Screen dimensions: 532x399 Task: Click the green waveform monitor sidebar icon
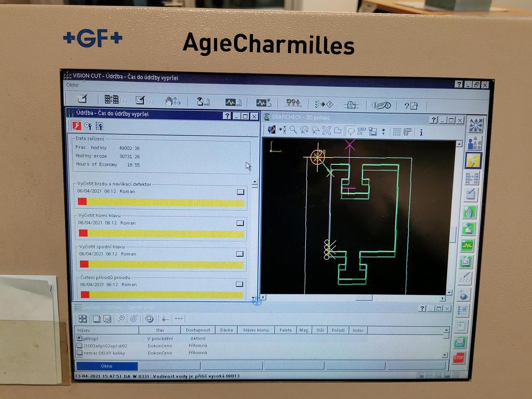467,245
